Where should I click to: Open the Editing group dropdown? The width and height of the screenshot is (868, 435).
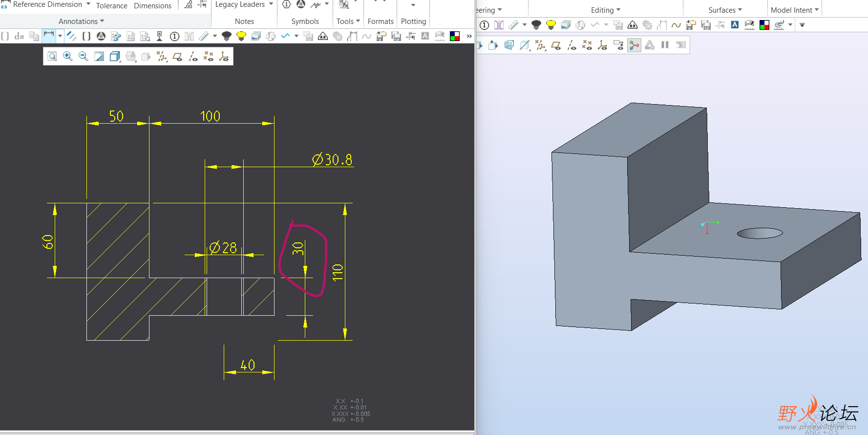[x=605, y=10]
